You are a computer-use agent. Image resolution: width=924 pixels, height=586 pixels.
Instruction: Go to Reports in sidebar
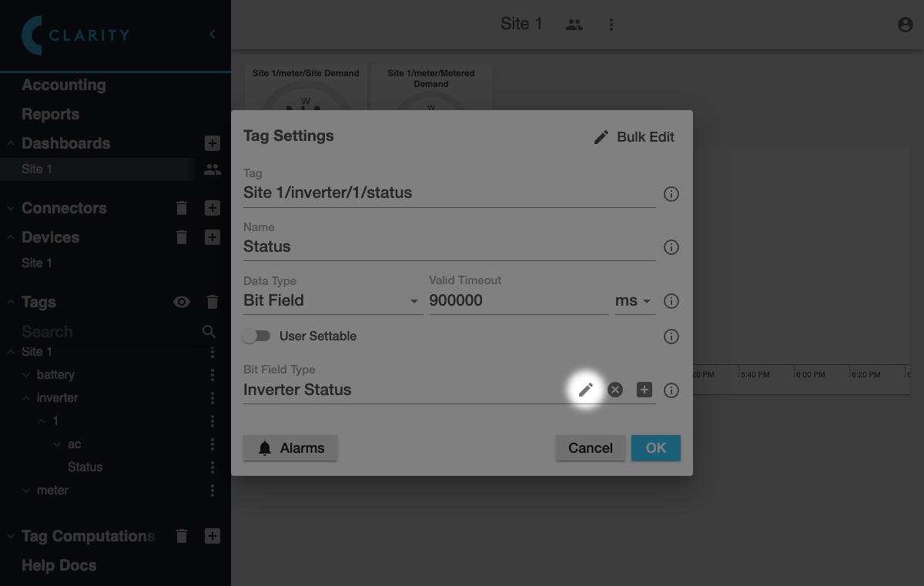51,115
